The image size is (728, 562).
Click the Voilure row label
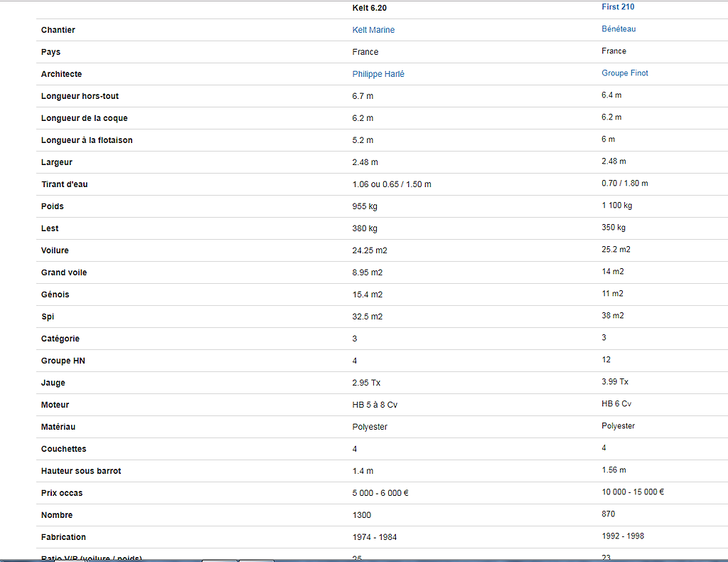click(x=55, y=250)
